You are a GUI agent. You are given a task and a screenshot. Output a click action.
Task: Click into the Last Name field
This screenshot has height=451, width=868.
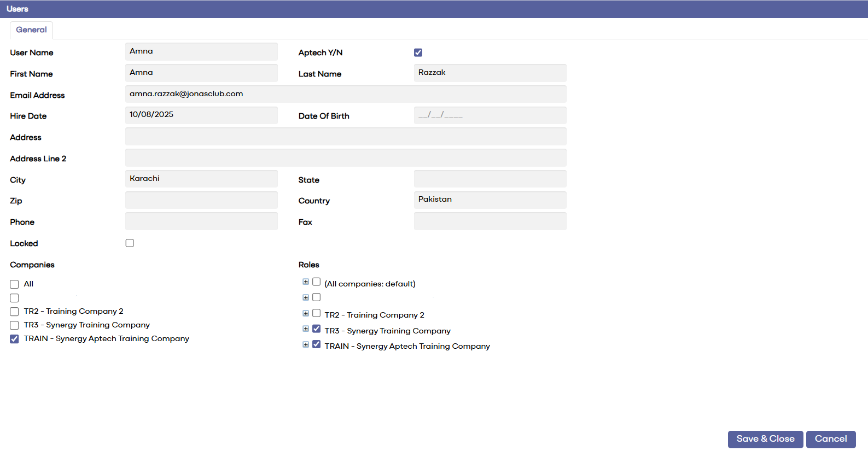pos(490,73)
